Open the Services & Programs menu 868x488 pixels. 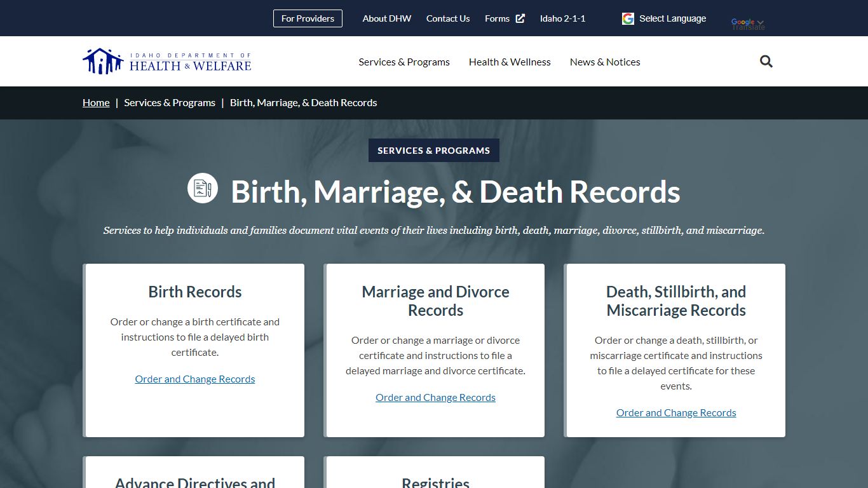coord(404,62)
